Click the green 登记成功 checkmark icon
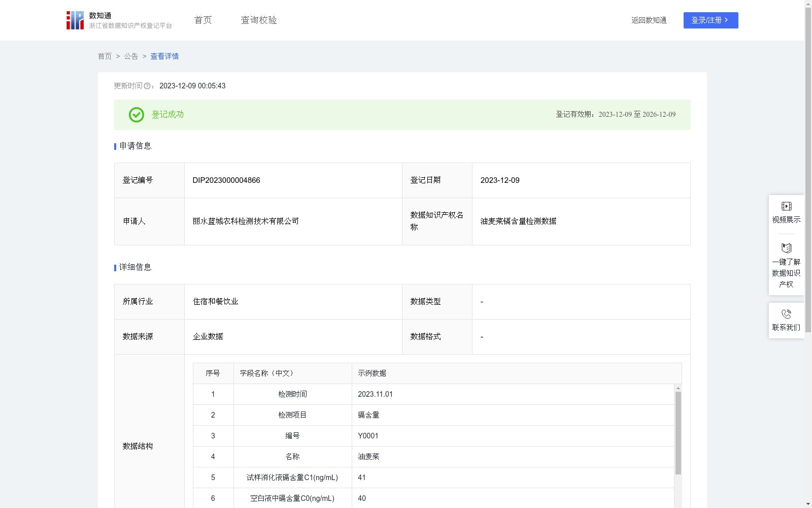 [136, 115]
